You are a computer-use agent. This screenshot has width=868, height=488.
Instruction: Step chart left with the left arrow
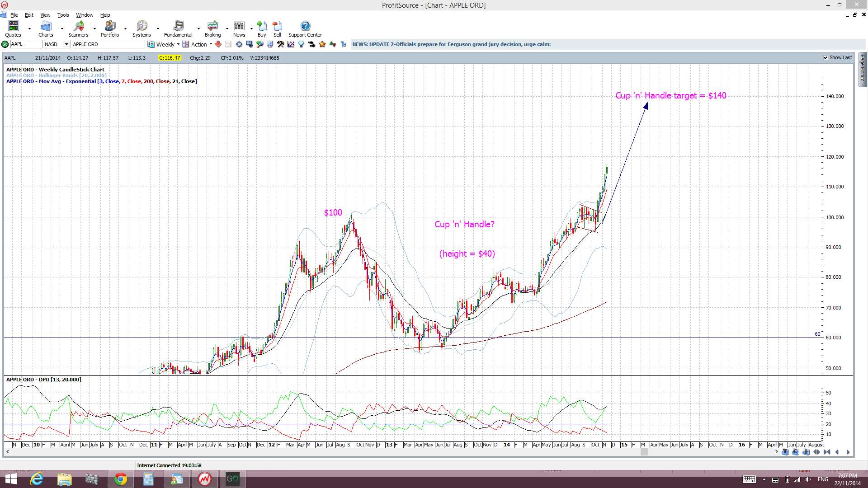click(837, 452)
